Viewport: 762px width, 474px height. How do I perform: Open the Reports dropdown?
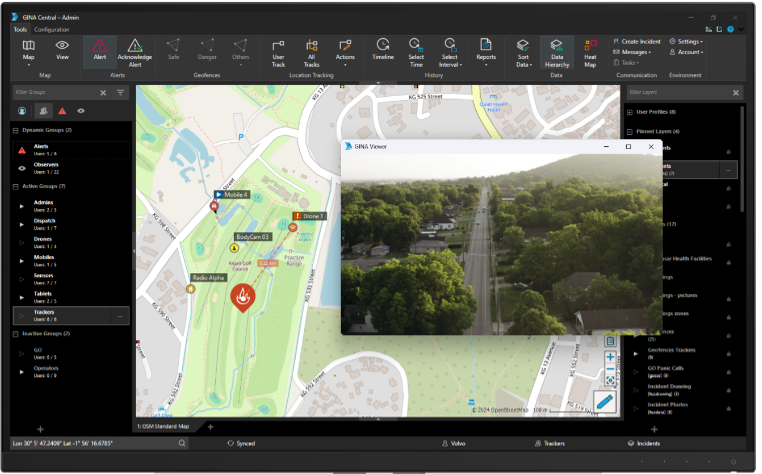(x=486, y=50)
